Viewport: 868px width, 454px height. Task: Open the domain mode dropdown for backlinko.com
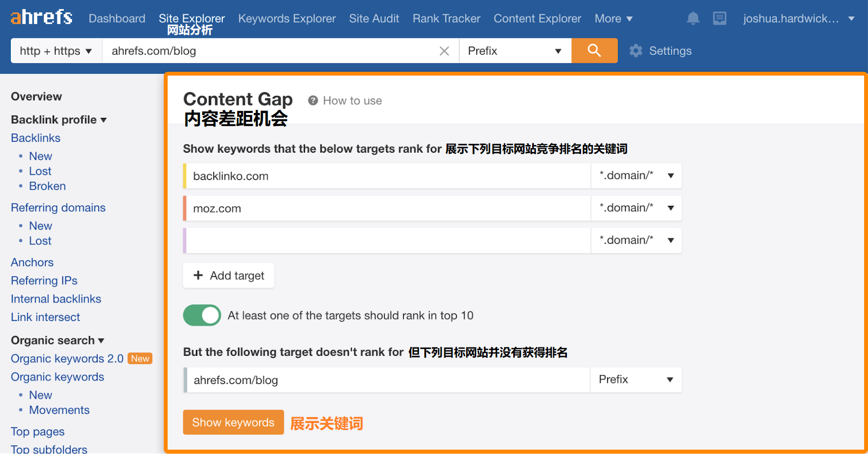636,175
